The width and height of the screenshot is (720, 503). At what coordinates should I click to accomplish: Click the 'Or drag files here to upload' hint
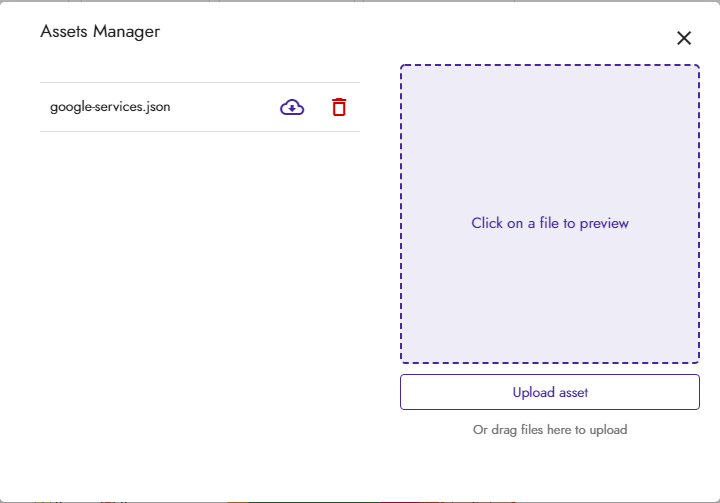550,430
